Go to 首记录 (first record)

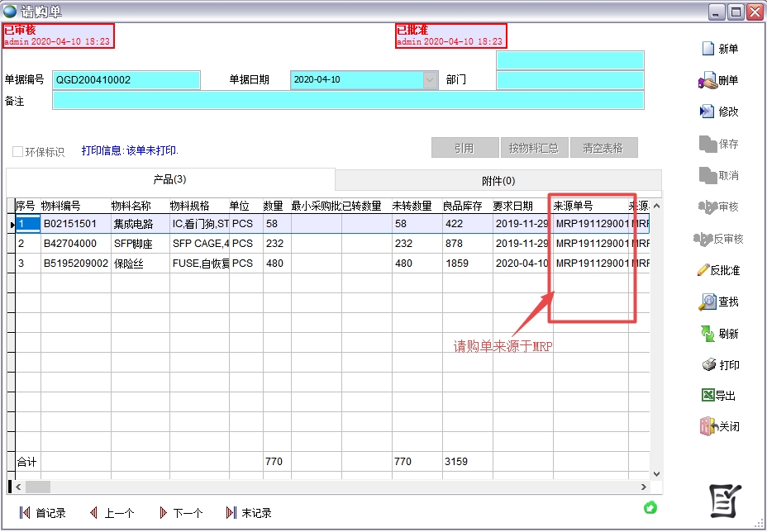pos(26,513)
